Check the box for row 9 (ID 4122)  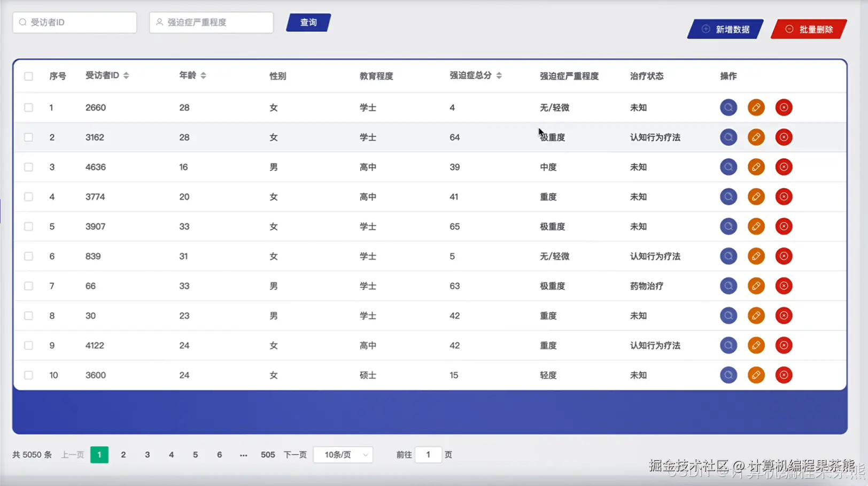[x=28, y=345]
